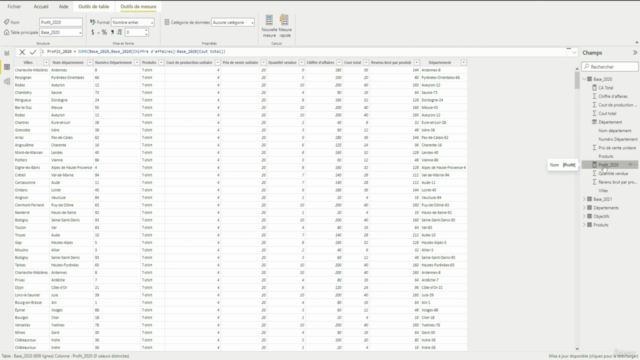This screenshot has width=640, height=360.
Task: Open the Format dropdown Nombre entier
Action: point(133,22)
